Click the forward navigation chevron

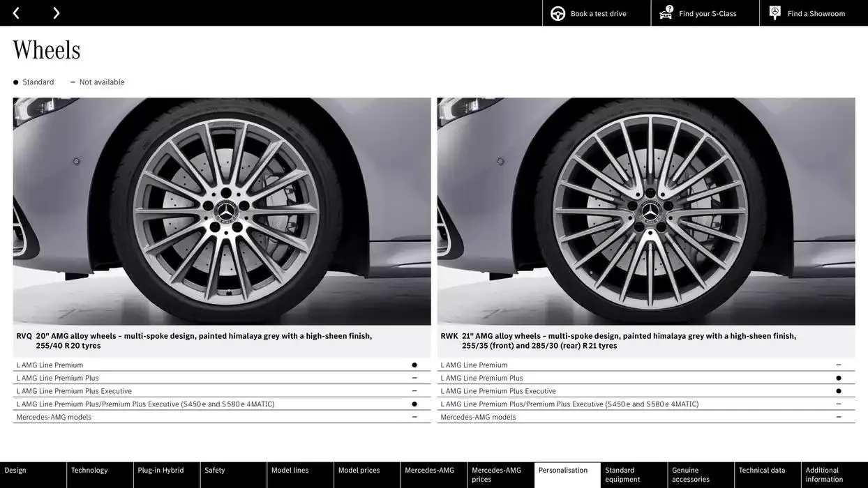56,13
